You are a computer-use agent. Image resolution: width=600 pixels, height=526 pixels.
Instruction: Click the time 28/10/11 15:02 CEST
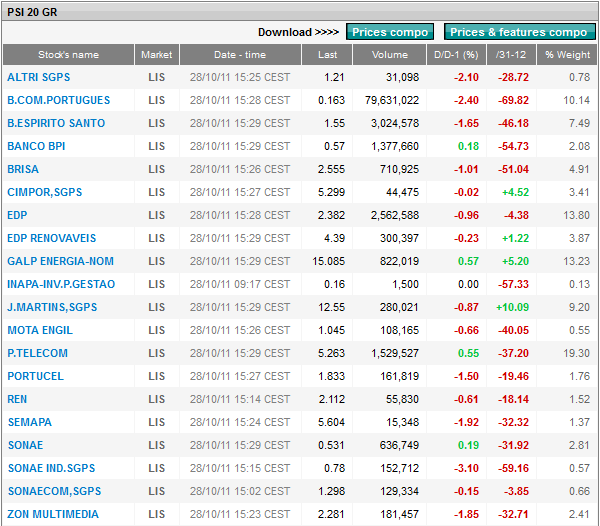click(240, 491)
